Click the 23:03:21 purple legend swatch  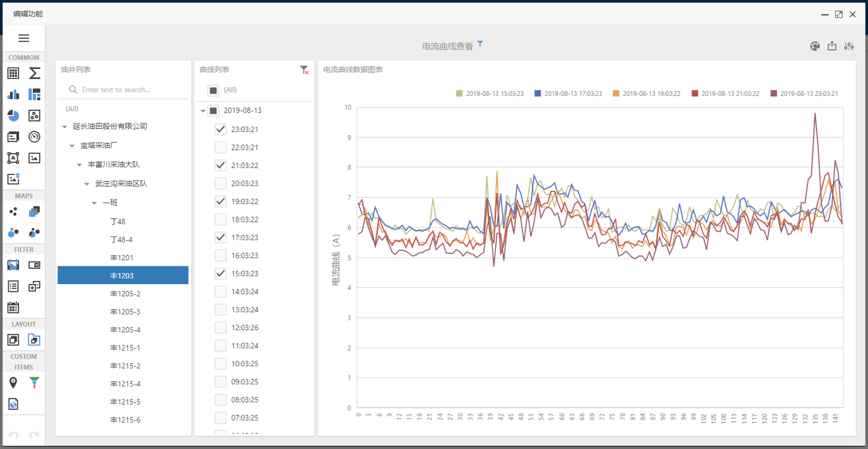[774, 93]
